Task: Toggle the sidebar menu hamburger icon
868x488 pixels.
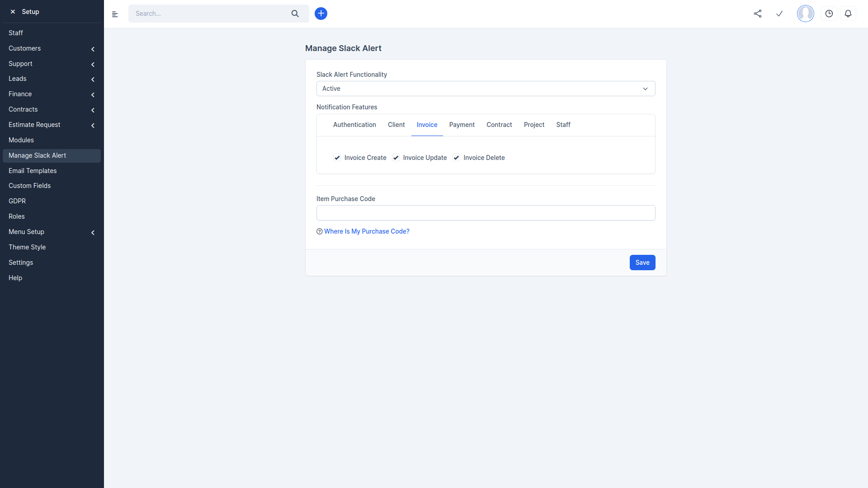Action: tap(115, 14)
